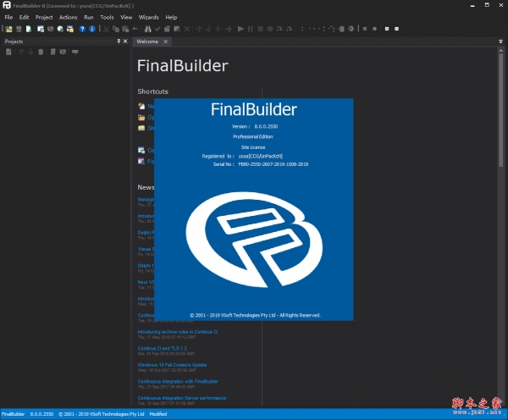
Task: Click the Run play button in toolbar
Action: [240, 29]
